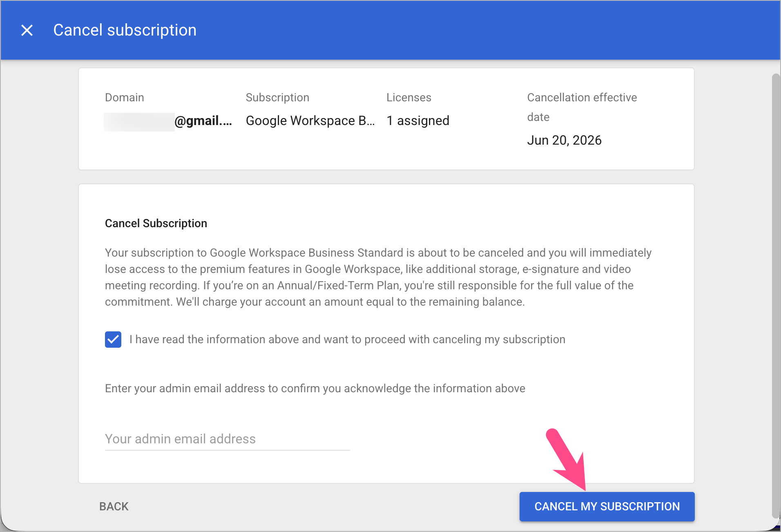The image size is (781, 532).
Task: Select the '1 assigned' licenses value
Action: point(418,121)
